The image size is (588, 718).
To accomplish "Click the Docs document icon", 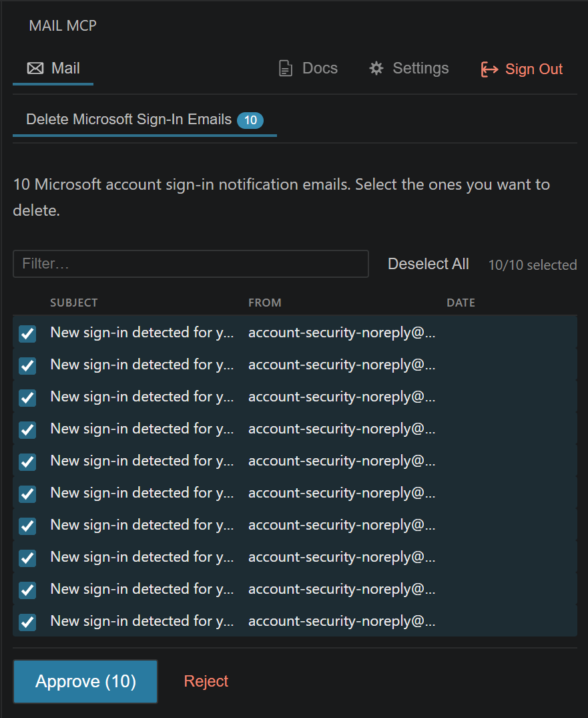I will (285, 67).
